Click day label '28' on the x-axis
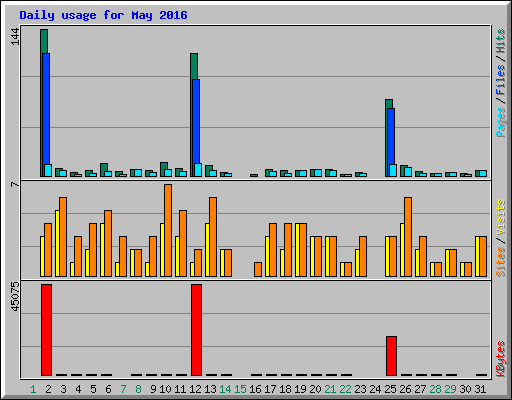 [x=435, y=389]
